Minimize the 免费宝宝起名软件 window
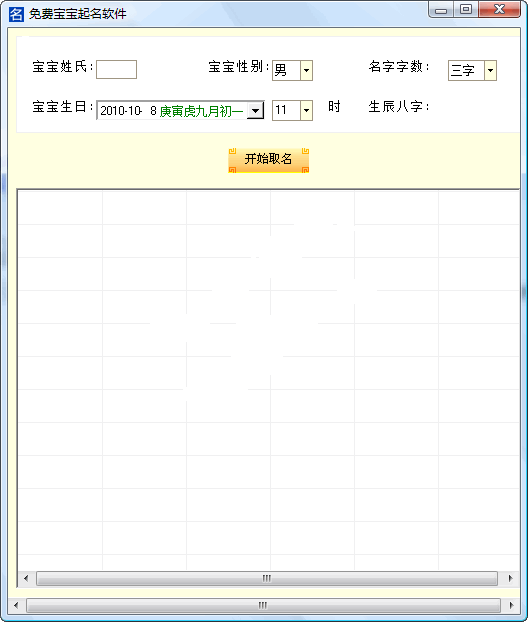The width and height of the screenshot is (528, 622). click(x=441, y=10)
